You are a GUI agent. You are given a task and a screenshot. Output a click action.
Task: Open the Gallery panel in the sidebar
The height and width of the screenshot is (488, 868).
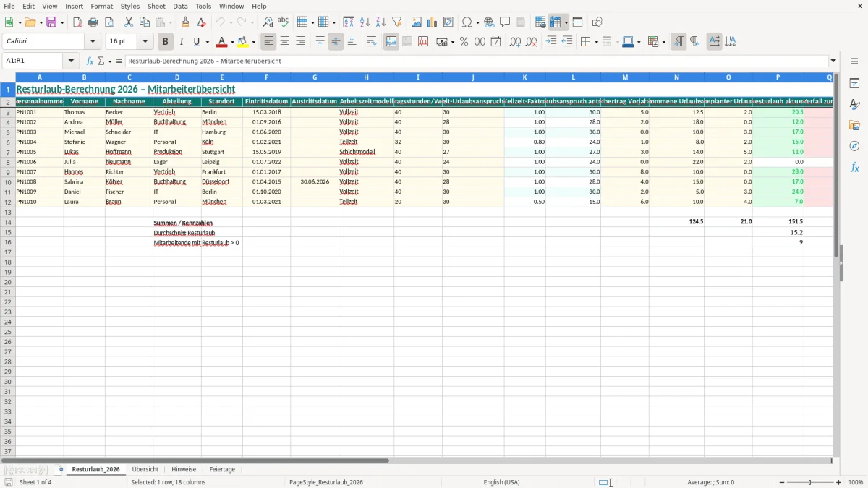[855, 126]
